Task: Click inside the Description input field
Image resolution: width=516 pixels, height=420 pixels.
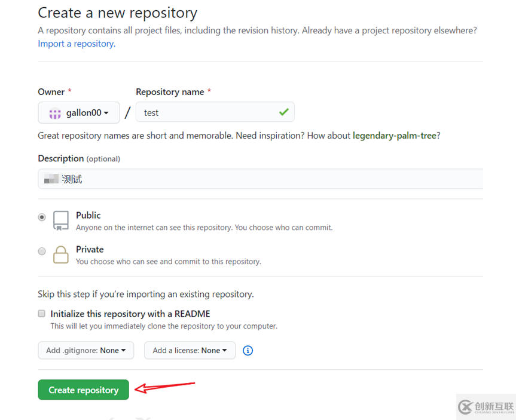Action: (260, 179)
